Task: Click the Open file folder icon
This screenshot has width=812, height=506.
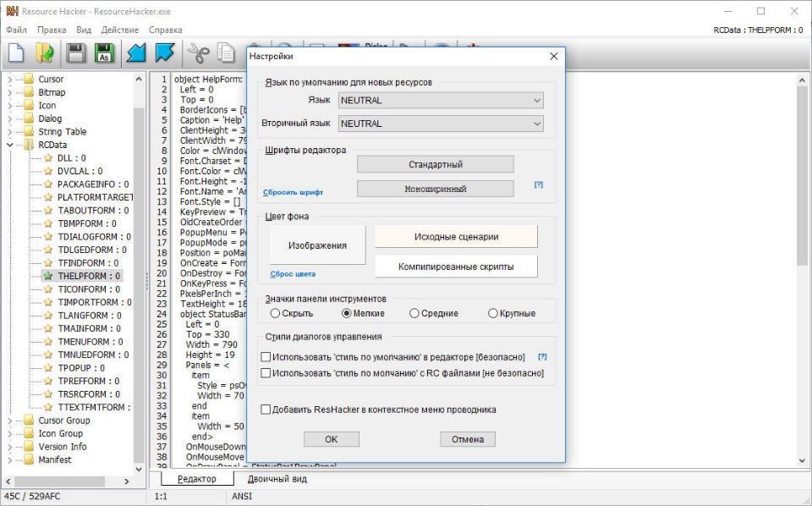Action: click(46, 52)
